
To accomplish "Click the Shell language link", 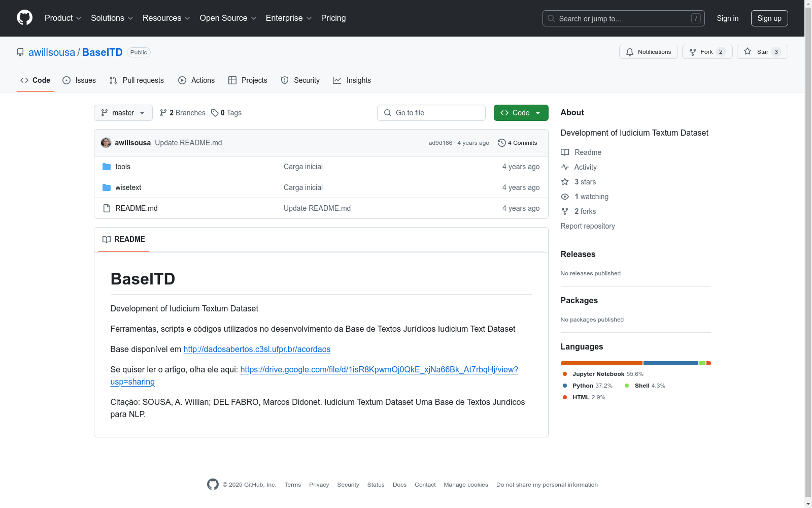I will click(x=645, y=386).
